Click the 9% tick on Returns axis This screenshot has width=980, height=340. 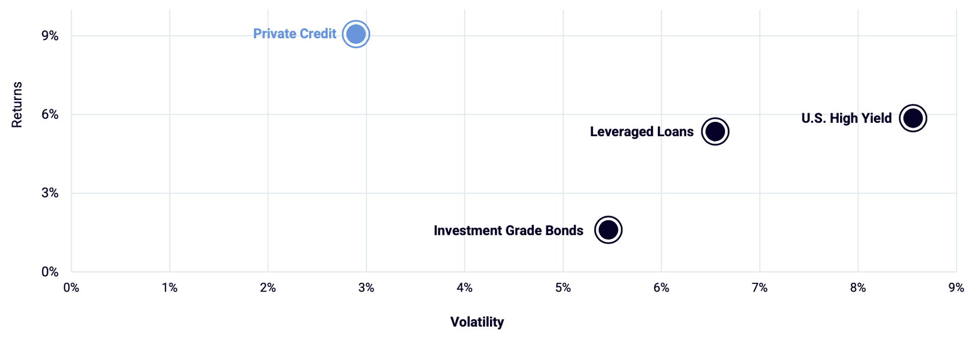click(50, 36)
